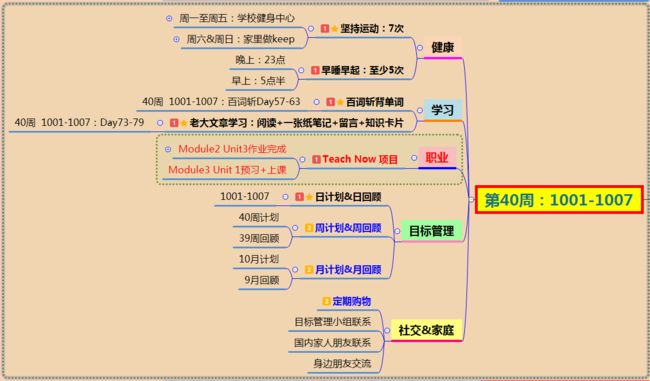The image size is (650, 381).
Task: Collapse the 健康 branch
Action: coord(420,48)
